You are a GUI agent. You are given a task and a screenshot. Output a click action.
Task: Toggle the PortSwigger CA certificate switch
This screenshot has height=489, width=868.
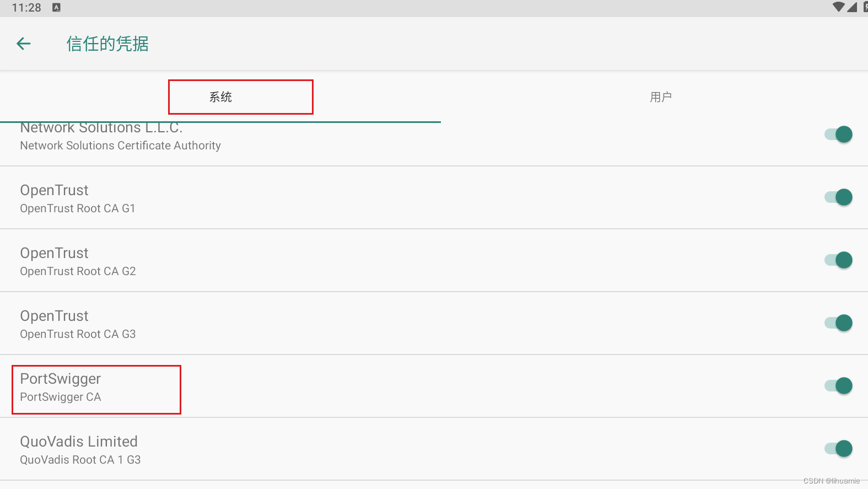point(838,386)
